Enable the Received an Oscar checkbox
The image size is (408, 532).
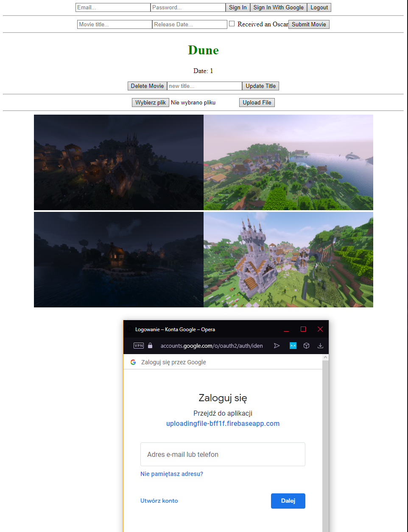232,24
